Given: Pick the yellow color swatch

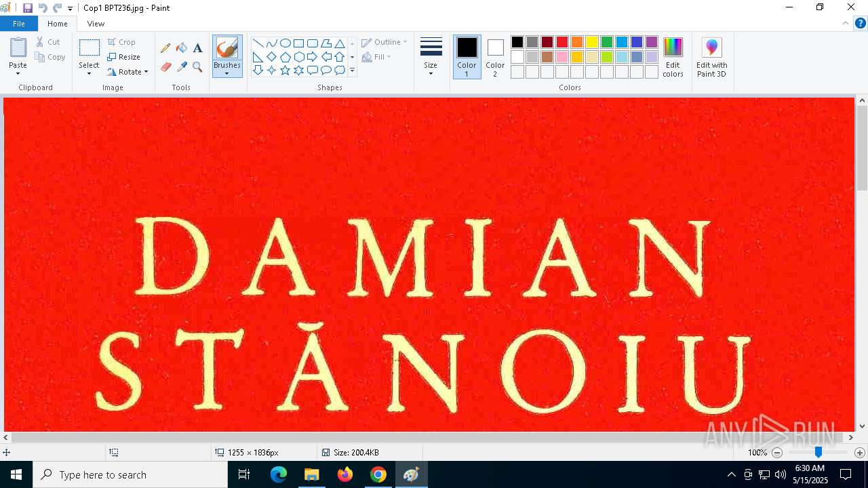Looking at the screenshot, I should (592, 42).
